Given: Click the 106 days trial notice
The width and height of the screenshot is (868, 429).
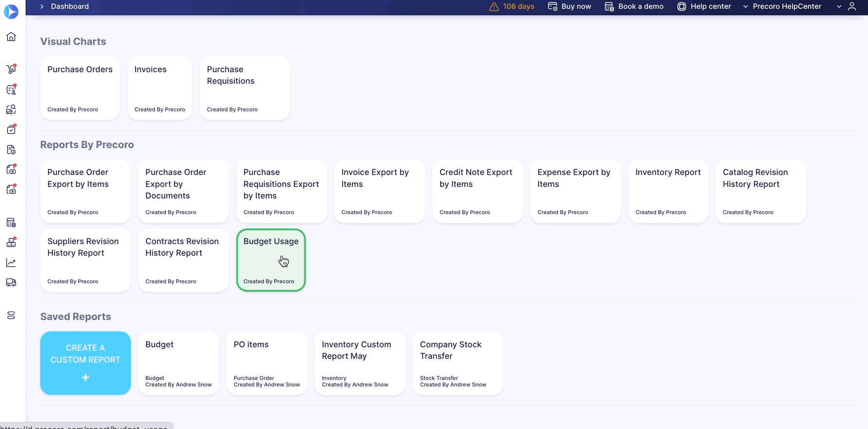Looking at the screenshot, I should [x=519, y=6].
